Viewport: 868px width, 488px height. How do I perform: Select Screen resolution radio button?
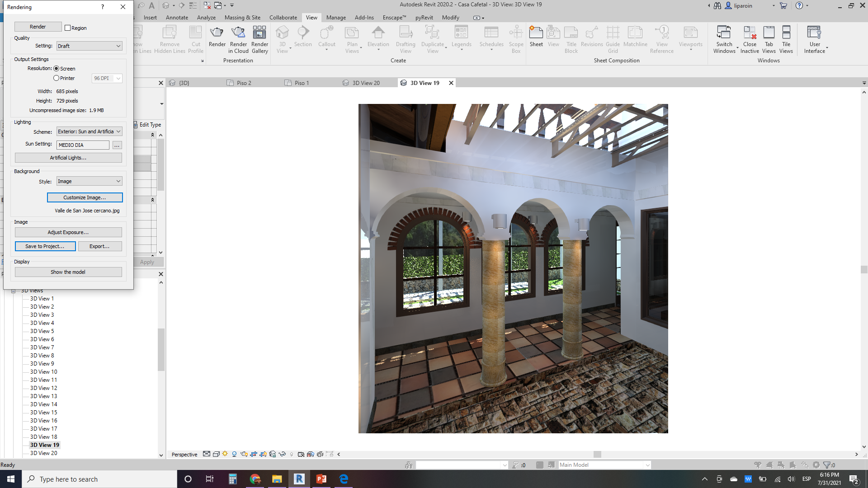pyautogui.click(x=57, y=69)
